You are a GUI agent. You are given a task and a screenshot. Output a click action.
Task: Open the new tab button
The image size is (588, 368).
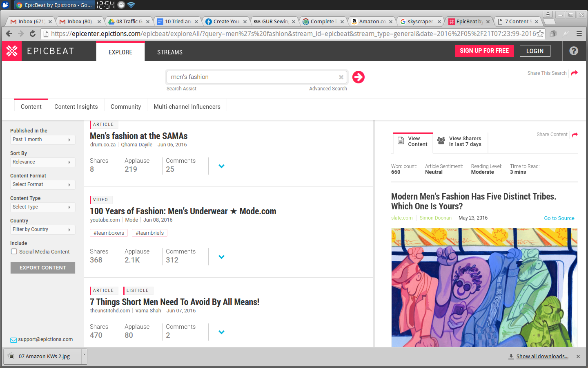click(550, 22)
